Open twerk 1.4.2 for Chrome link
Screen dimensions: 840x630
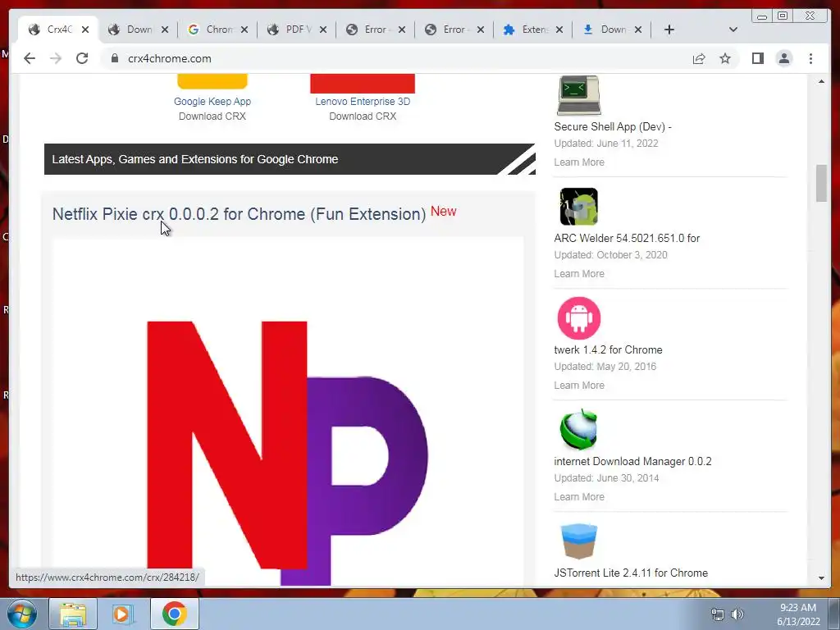[x=608, y=349]
